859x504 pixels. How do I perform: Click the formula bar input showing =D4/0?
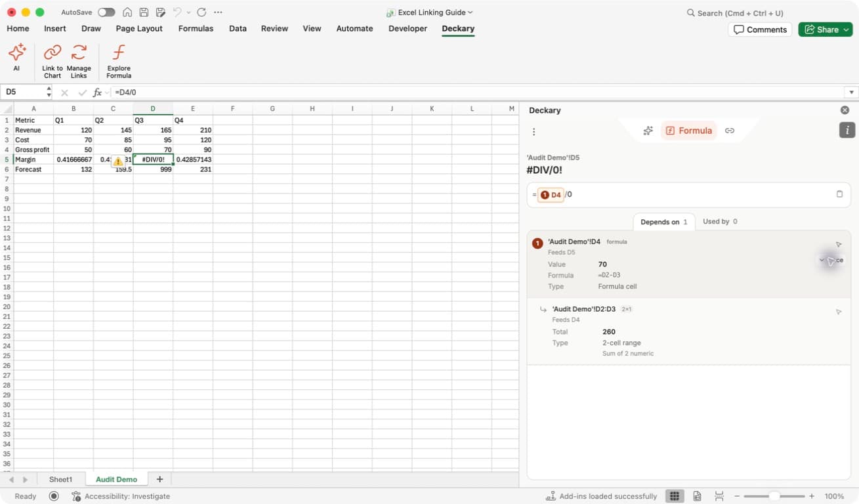[478, 93]
